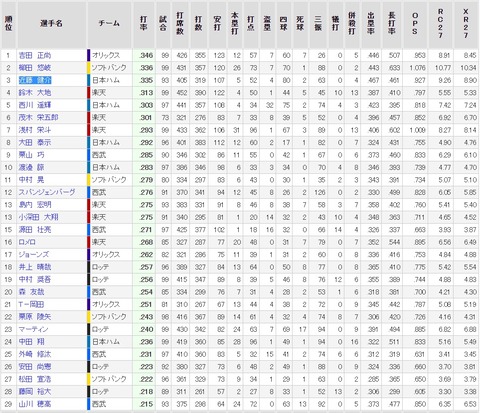The image size is (480, 413).
Task: Open player link 茂木 栄五郎
Action: pyautogui.click(x=38, y=118)
